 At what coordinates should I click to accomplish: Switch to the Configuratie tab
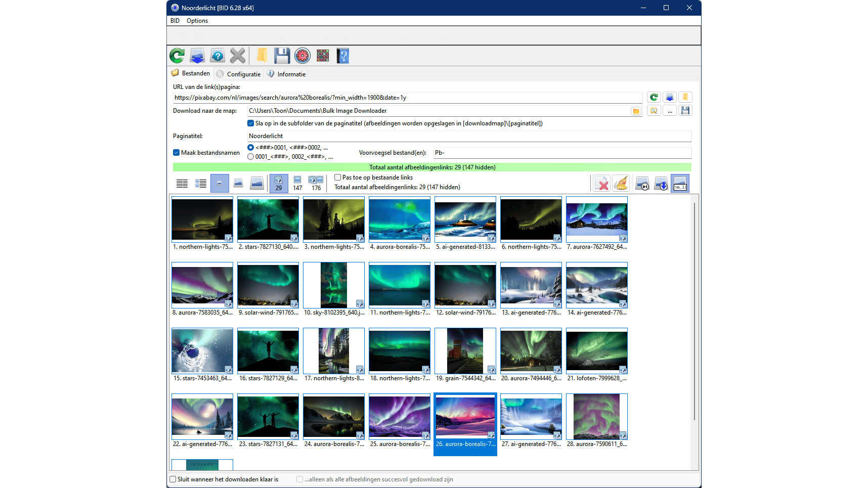pyautogui.click(x=239, y=74)
